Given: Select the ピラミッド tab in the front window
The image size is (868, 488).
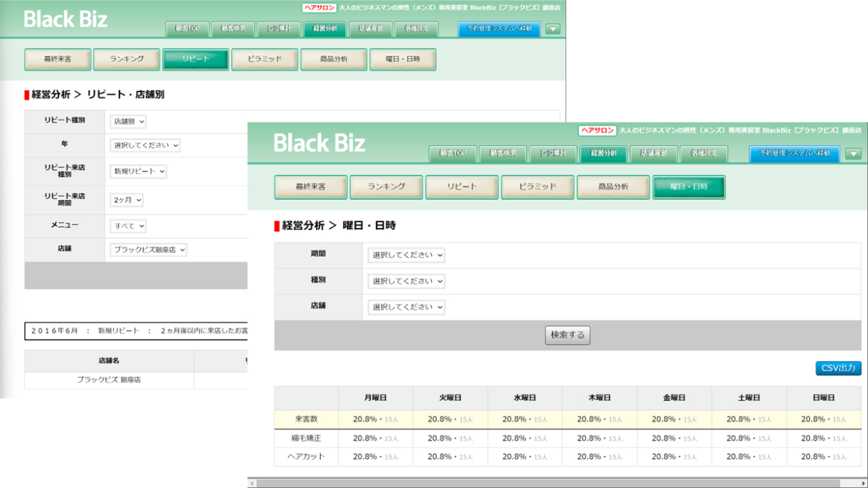Looking at the screenshot, I should pos(537,187).
